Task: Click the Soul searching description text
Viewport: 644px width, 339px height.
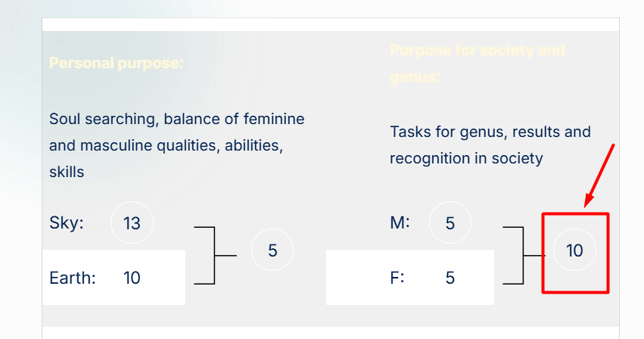Action: tap(177, 145)
